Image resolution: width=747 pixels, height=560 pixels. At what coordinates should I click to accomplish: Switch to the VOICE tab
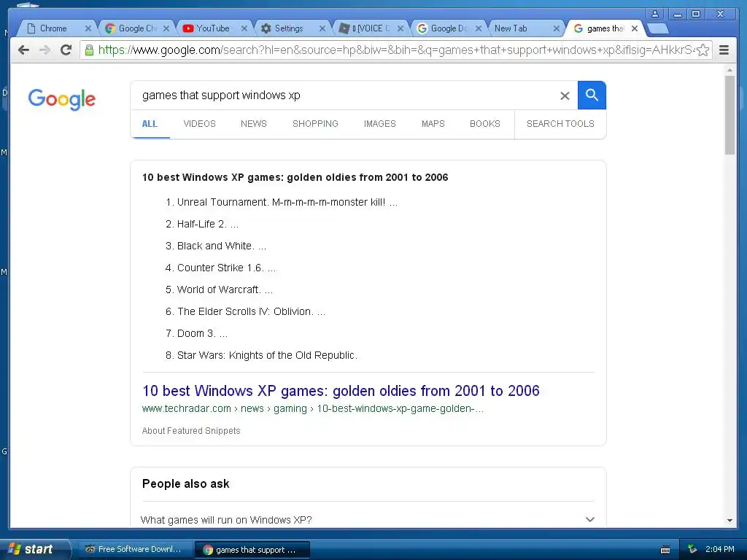click(369, 28)
